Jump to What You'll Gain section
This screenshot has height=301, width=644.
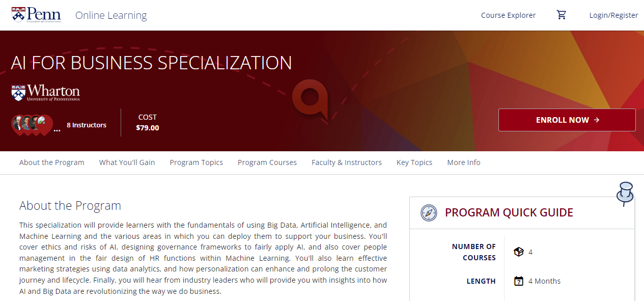pyautogui.click(x=127, y=162)
